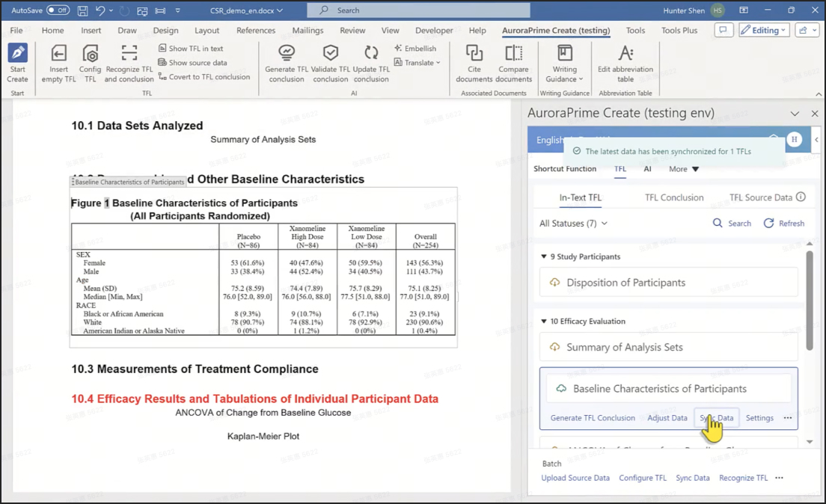Open the Editing mode dropdown

(764, 30)
